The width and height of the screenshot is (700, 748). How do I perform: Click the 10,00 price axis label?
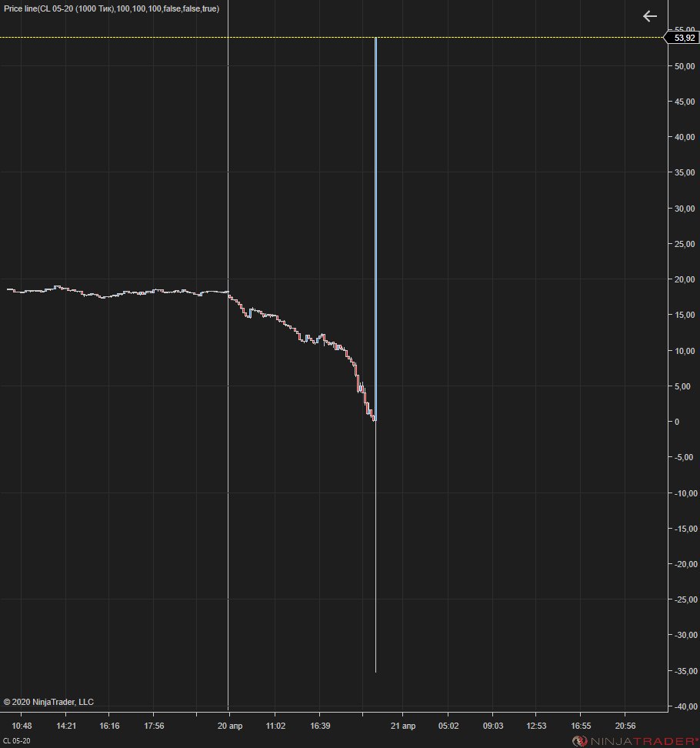(685, 351)
